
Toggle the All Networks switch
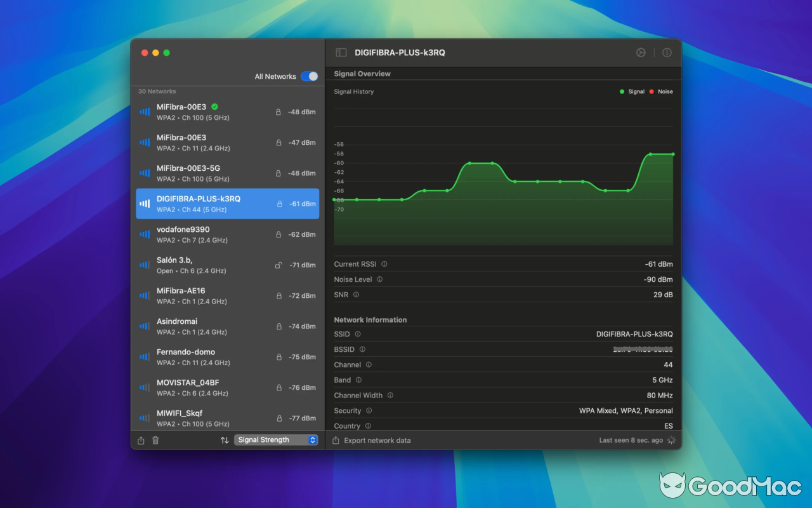tap(309, 76)
